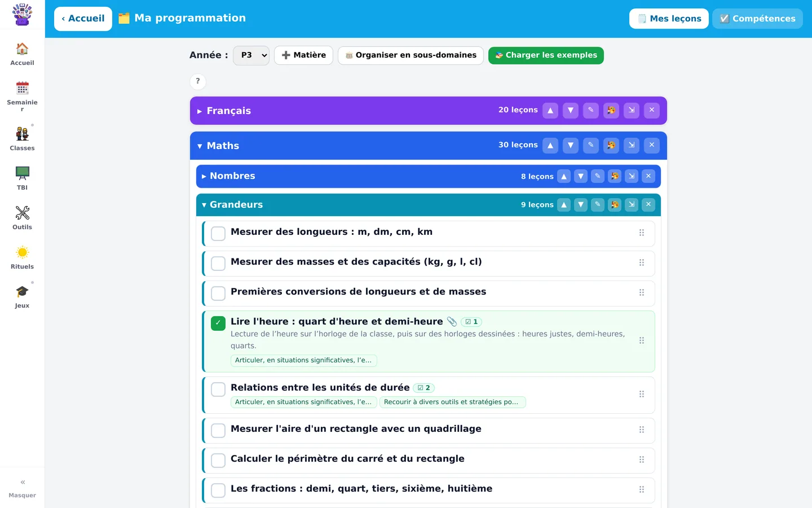Click the app logo at top left
The height and width of the screenshot is (508, 812).
[22, 15]
